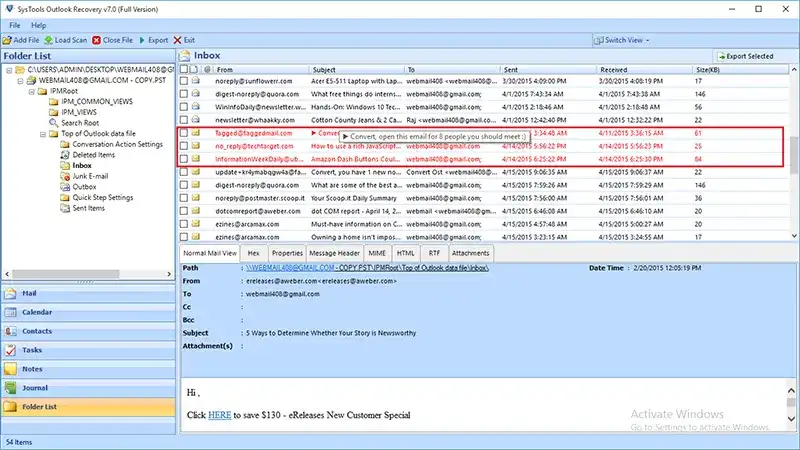Click the Contacts icon in navigation pane

tap(10, 331)
